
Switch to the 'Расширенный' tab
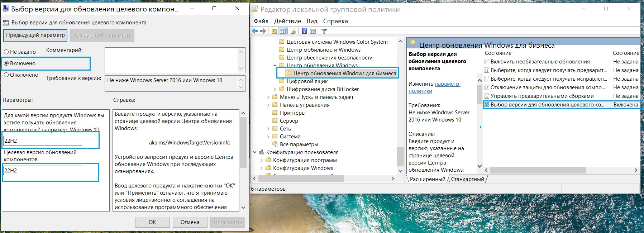pyautogui.click(x=428, y=179)
